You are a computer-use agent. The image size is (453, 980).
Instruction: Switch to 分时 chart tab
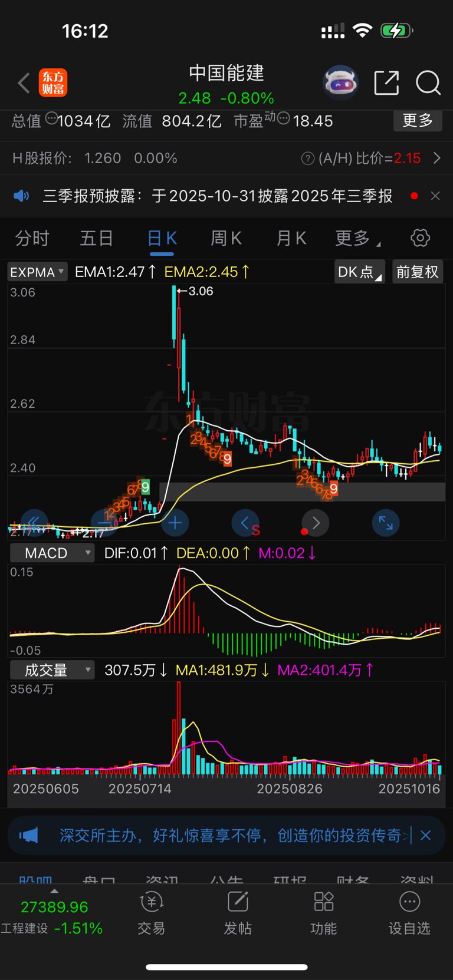coord(32,238)
